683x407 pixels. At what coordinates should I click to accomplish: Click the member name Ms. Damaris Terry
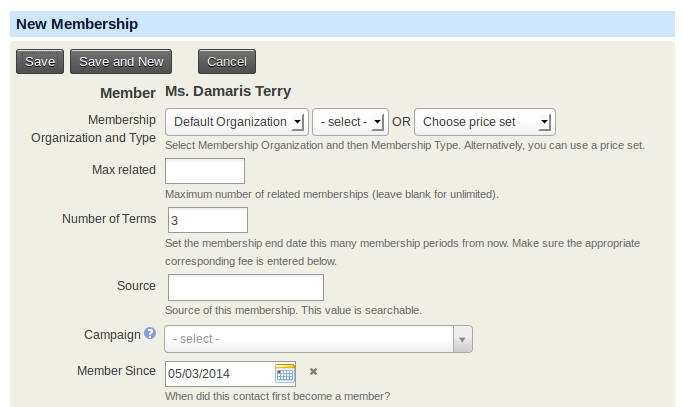228,92
